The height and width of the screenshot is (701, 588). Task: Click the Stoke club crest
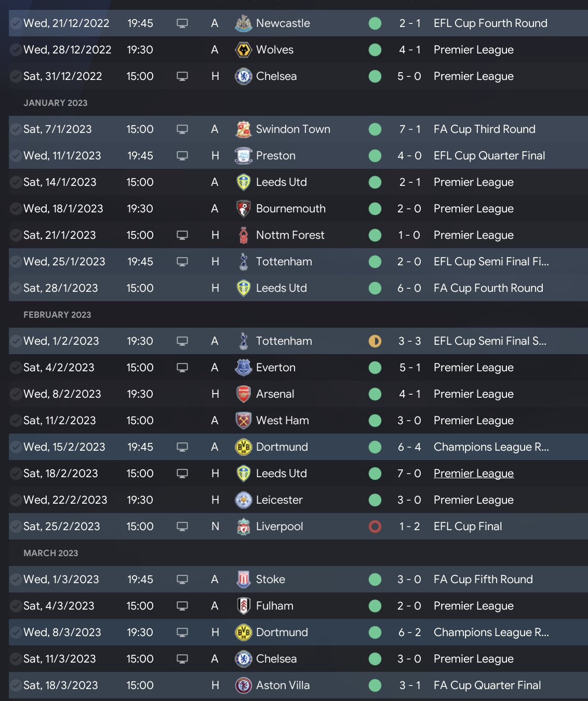[x=243, y=579]
